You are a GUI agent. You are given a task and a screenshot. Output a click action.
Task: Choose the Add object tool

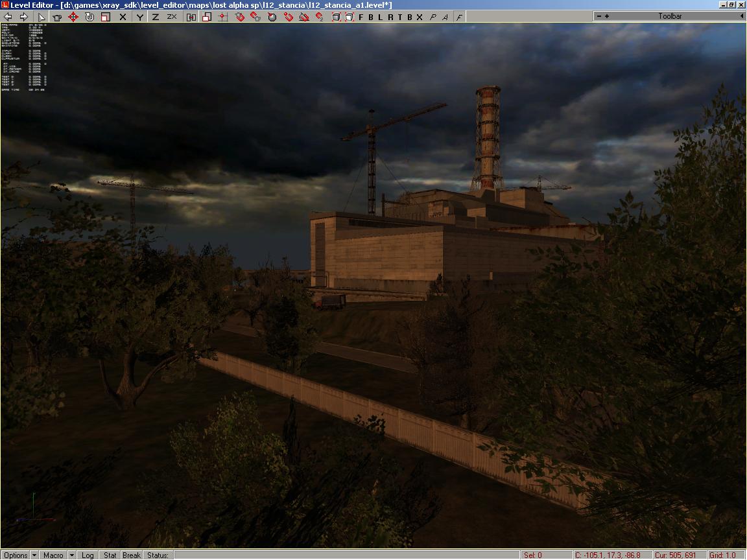pos(57,17)
